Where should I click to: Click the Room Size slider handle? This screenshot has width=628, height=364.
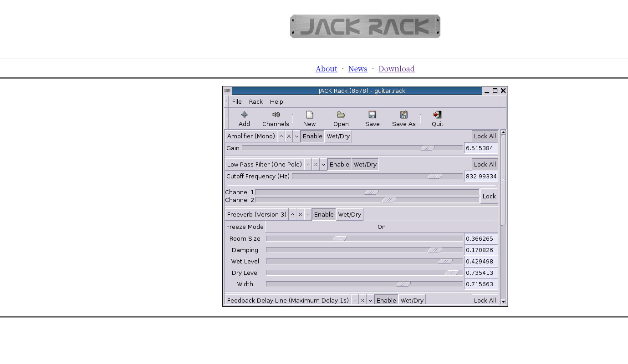(340, 238)
